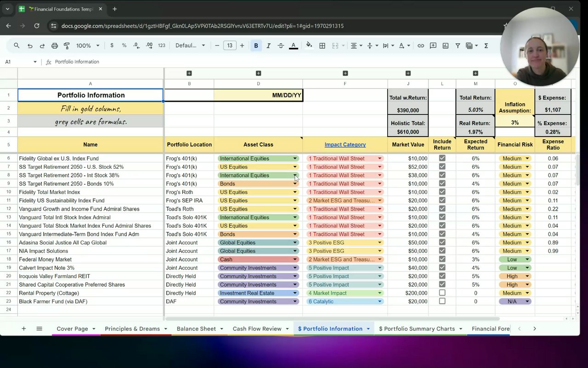Screen dimensions: 588x368
Task: Decrease decimal places
Action: (x=136, y=46)
